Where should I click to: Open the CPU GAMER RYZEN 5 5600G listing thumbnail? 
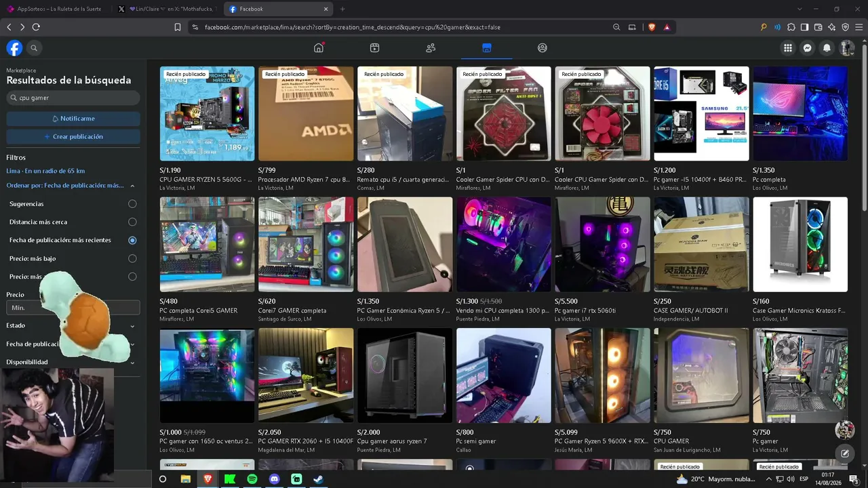207,113
